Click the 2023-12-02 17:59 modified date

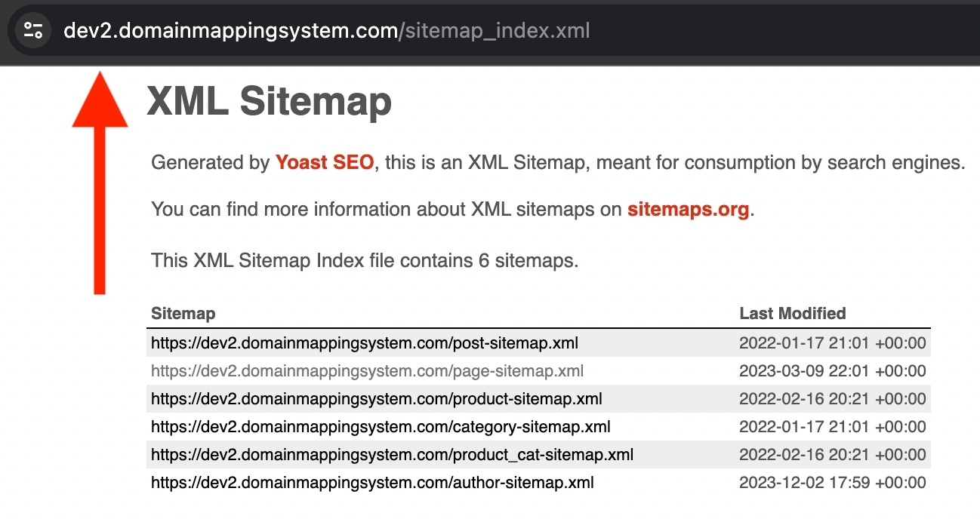pyautogui.click(x=832, y=483)
